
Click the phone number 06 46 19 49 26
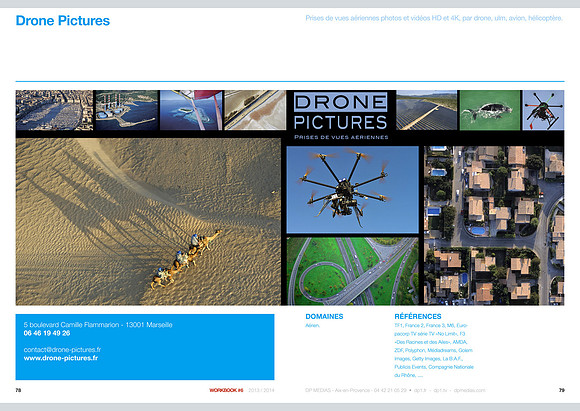pos(47,333)
